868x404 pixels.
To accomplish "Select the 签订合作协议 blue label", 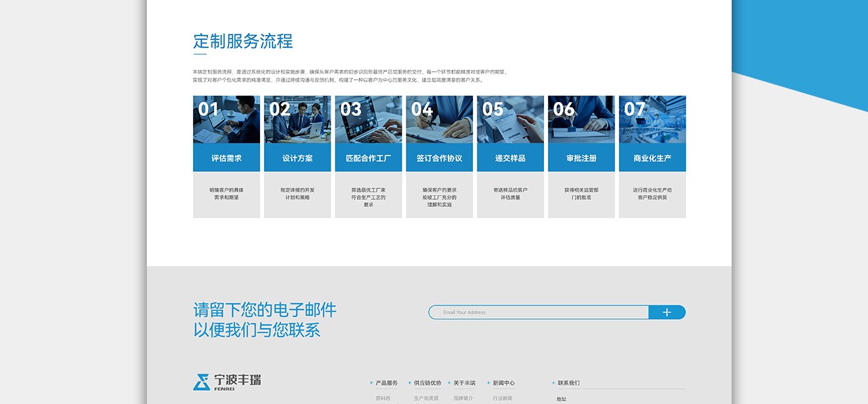I will (439, 158).
